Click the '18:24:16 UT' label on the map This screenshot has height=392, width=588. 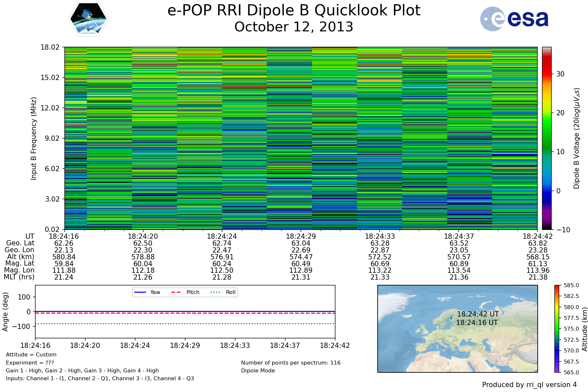(477, 323)
